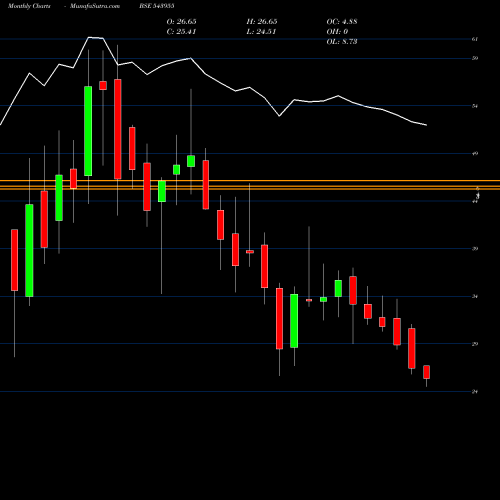This screenshot has height=500, width=500.
Task: Click the 'OC: 4.88' reading
Action: pyautogui.click(x=342, y=22)
